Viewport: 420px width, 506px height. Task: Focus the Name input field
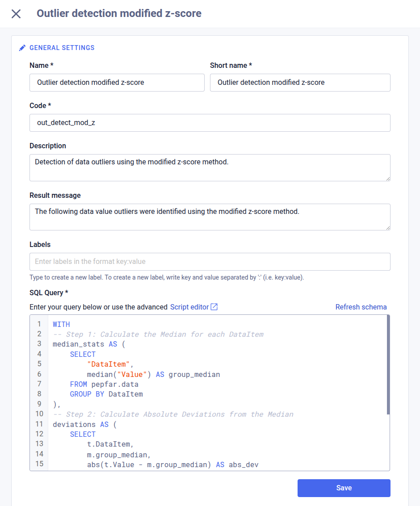click(117, 83)
